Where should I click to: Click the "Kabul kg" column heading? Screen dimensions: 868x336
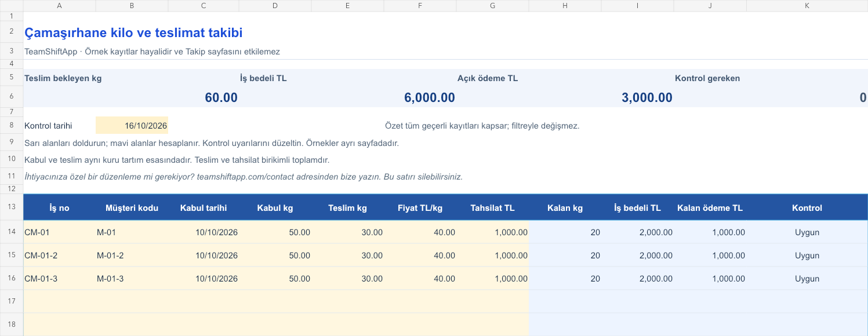tap(275, 208)
